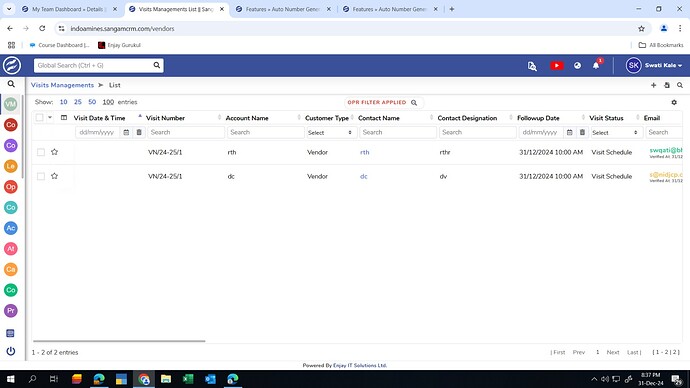690x388 pixels.
Task: Open the green Co sidebar module
Action: pyautogui.click(x=11, y=290)
